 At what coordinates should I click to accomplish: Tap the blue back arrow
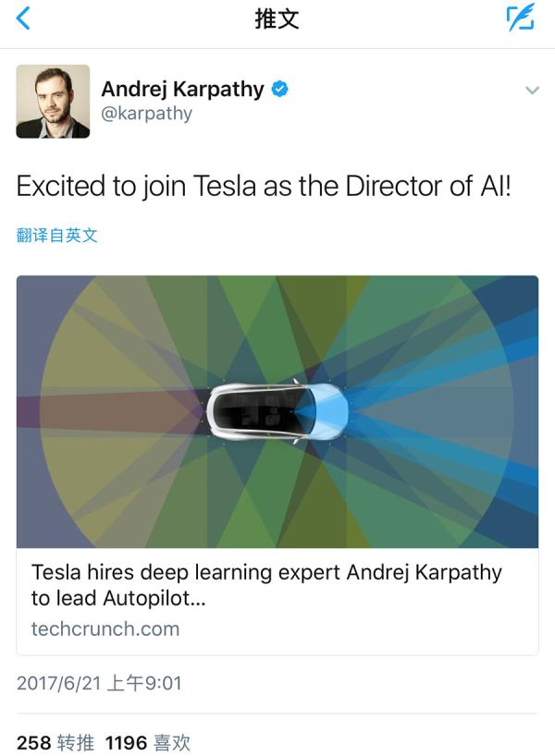point(23,18)
